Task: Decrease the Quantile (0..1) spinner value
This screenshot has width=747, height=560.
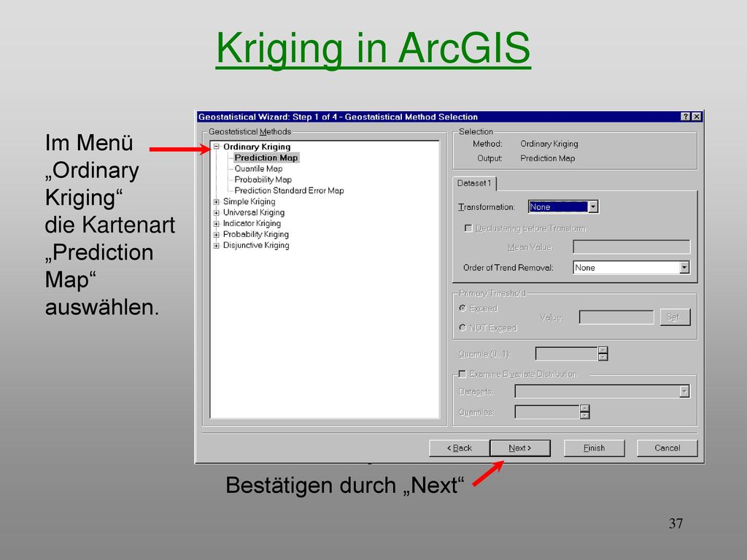Action: coord(603,357)
